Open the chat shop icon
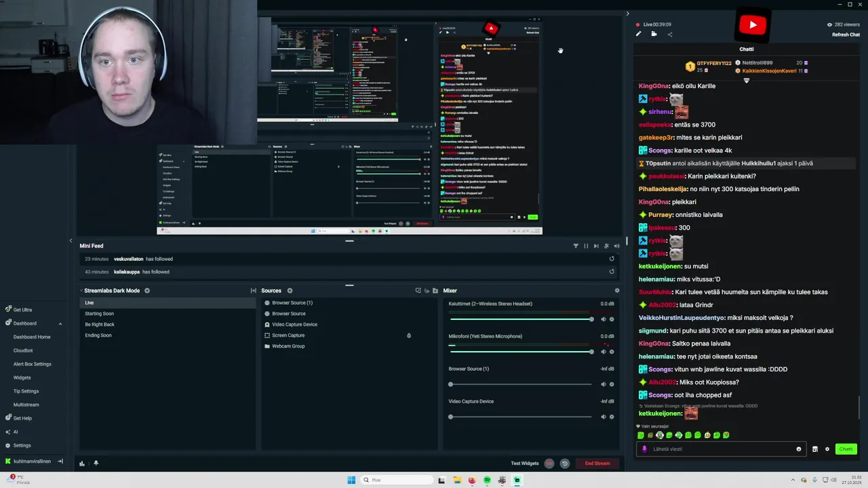Screen dimensions: 868x488 click(815, 449)
